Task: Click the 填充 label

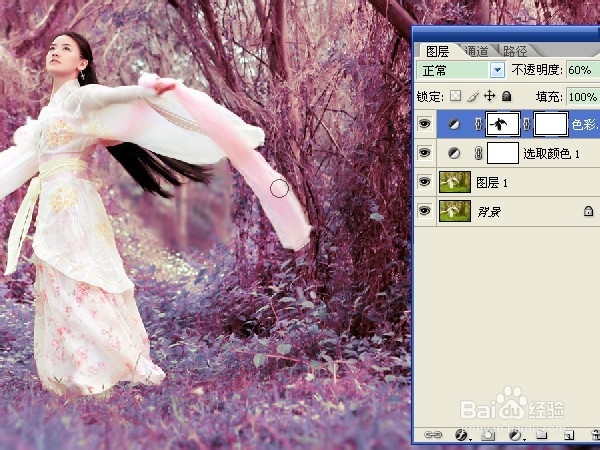Action: (x=549, y=97)
